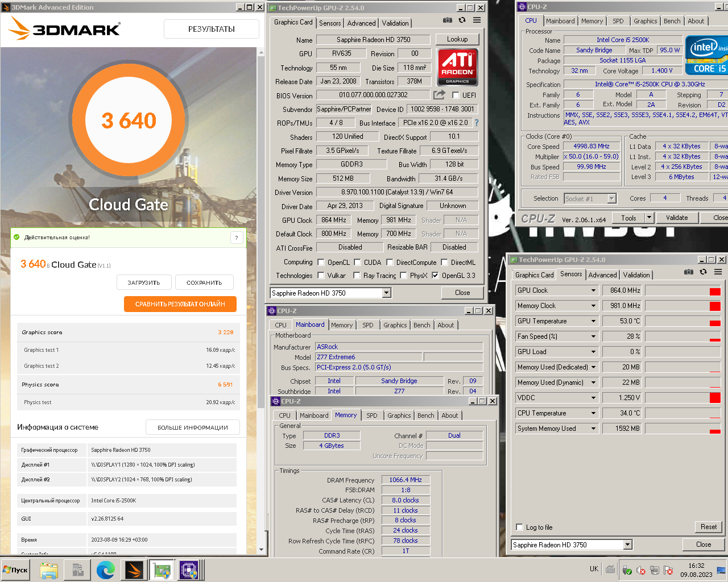This screenshot has width=728, height=582.
Task: Click the refresh icon in GPU-Z Graphics Card window
Action: click(x=462, y=20)
